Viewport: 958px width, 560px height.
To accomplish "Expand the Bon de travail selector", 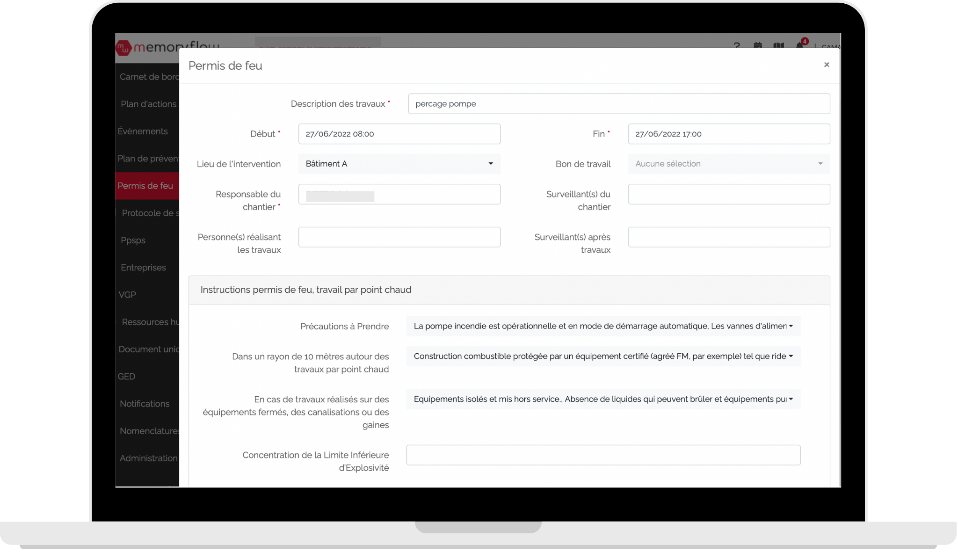I will pyautogui.click(x=729, y=163).
